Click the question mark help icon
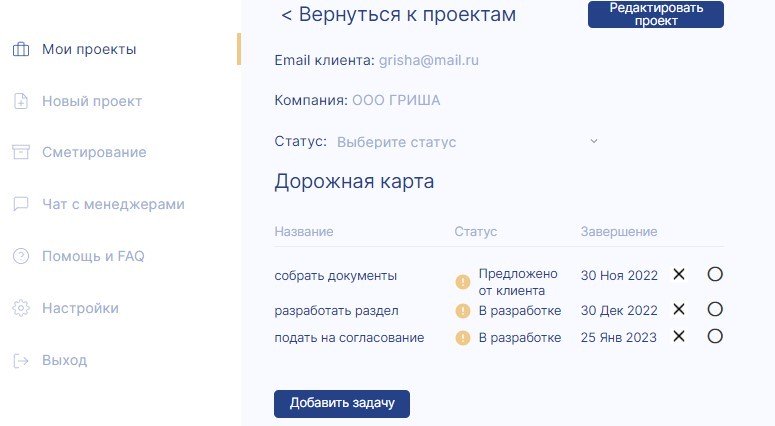Viewport: 775px width, 426px height. [x=21, y=256]
